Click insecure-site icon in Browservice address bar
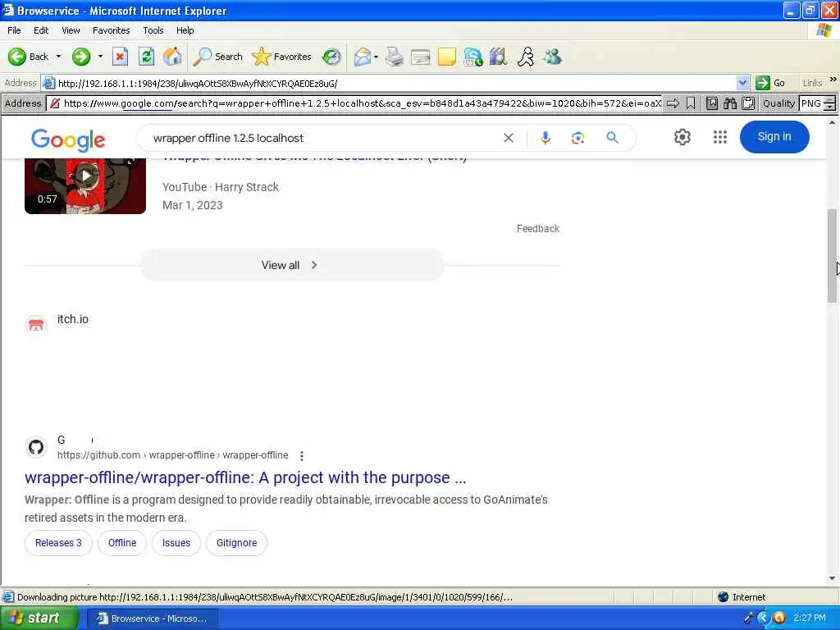The image size is (840, 630). point(55,103)
